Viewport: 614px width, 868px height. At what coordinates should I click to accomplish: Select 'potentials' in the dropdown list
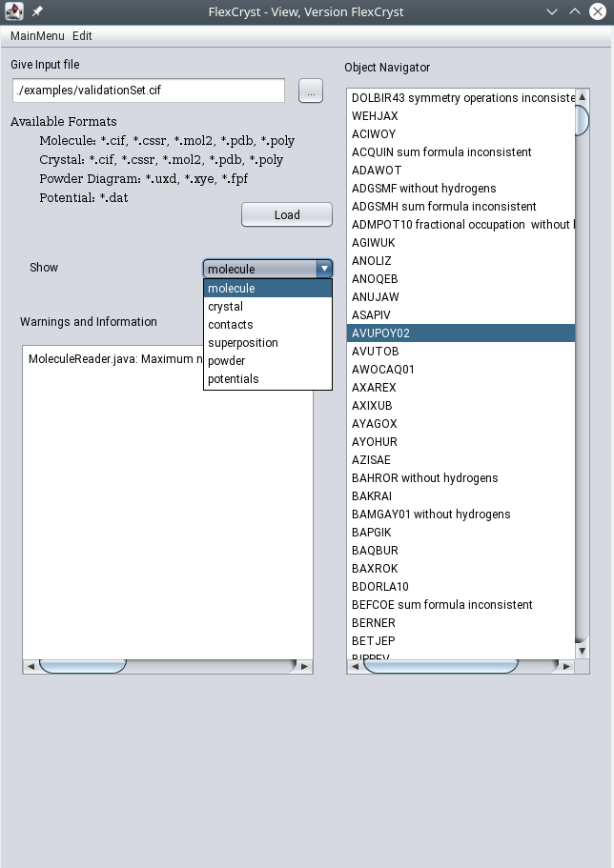click(x=268, y=379)
